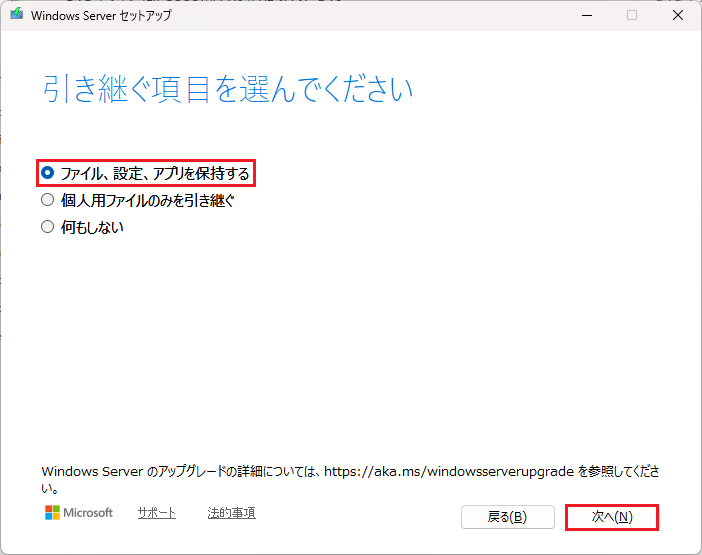Select the radio circle for ファイル、設定、アプリを保持する
702x555 pixels.
coord(47,173)
